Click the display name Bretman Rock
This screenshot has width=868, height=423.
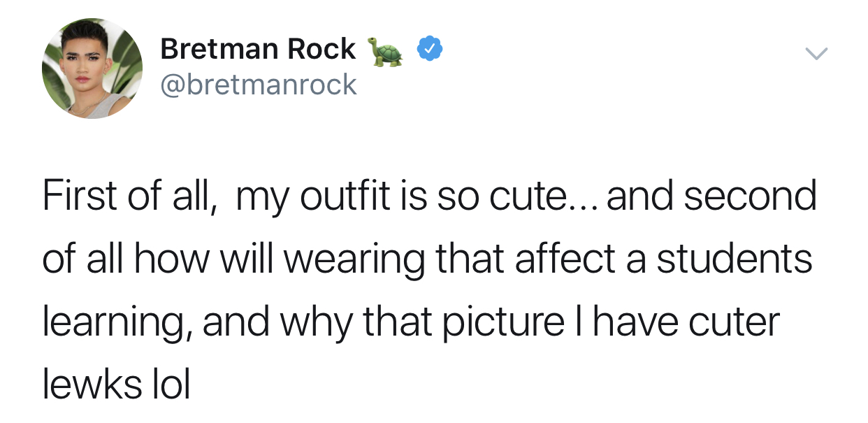coord(258,49)
